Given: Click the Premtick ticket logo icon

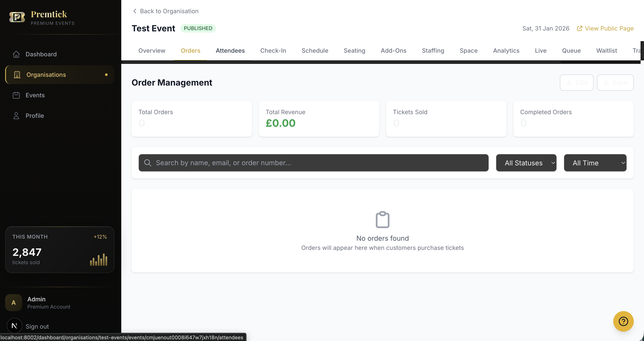Looking at the screenshot, I should coord(17,17).
